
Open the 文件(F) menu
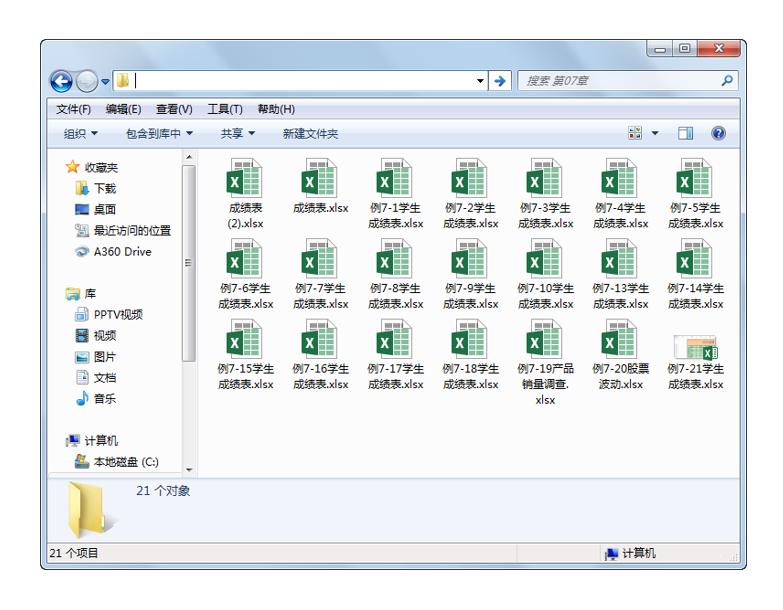point(73,109)
